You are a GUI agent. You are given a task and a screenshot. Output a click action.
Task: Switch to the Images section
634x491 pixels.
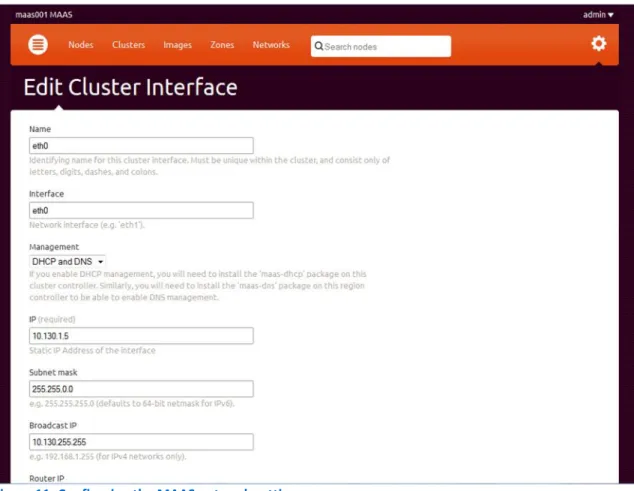point(178,45)
